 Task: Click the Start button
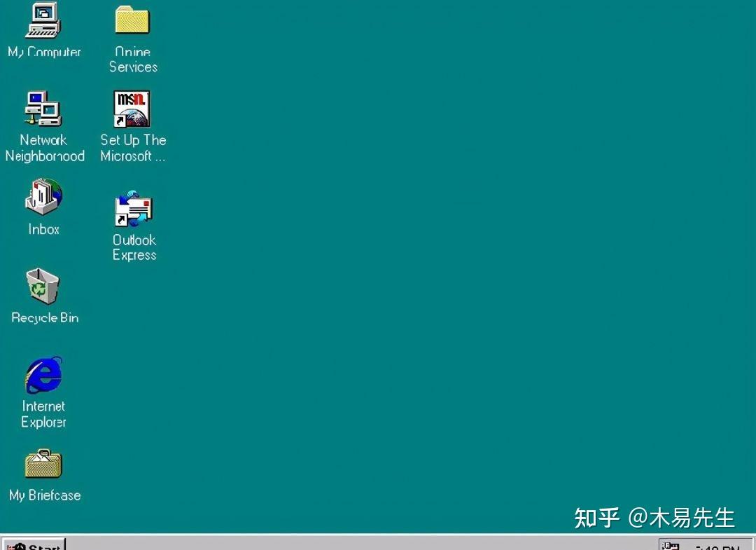click(x=31, y=545)
